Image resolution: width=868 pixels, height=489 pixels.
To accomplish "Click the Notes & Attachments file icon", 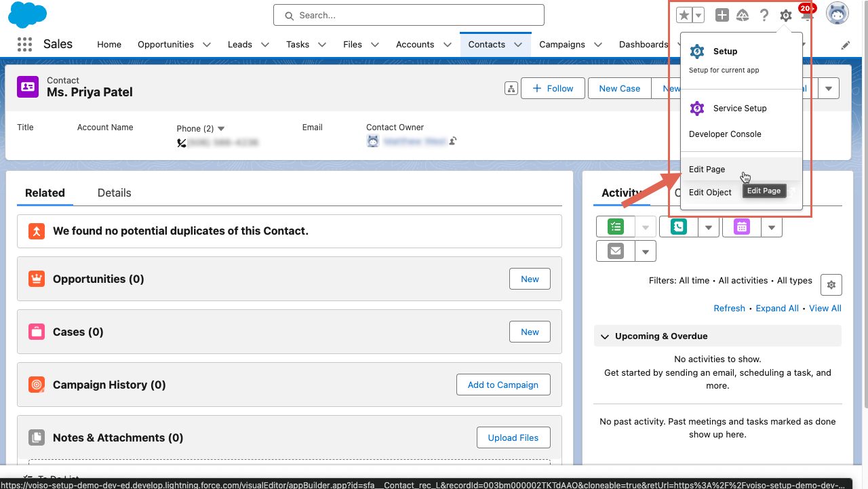I will point(37,437).
